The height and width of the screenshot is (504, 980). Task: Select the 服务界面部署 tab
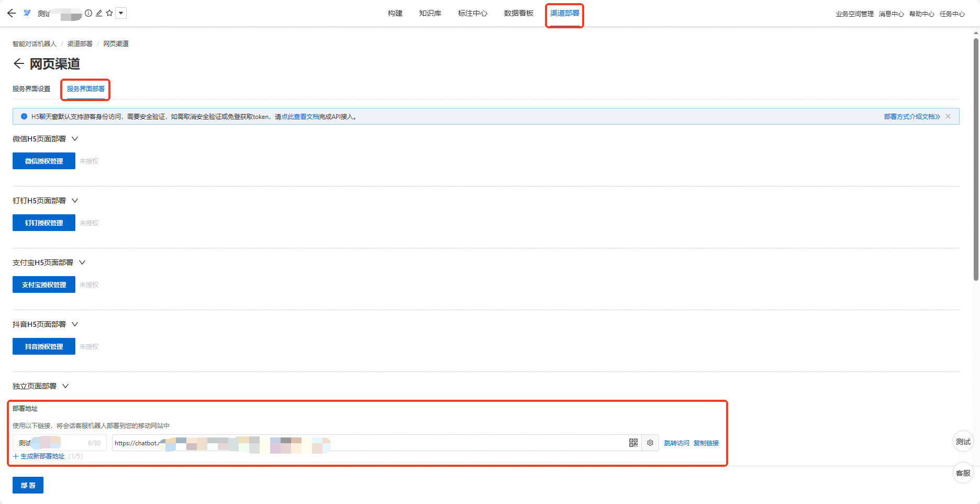pos(86,89)
